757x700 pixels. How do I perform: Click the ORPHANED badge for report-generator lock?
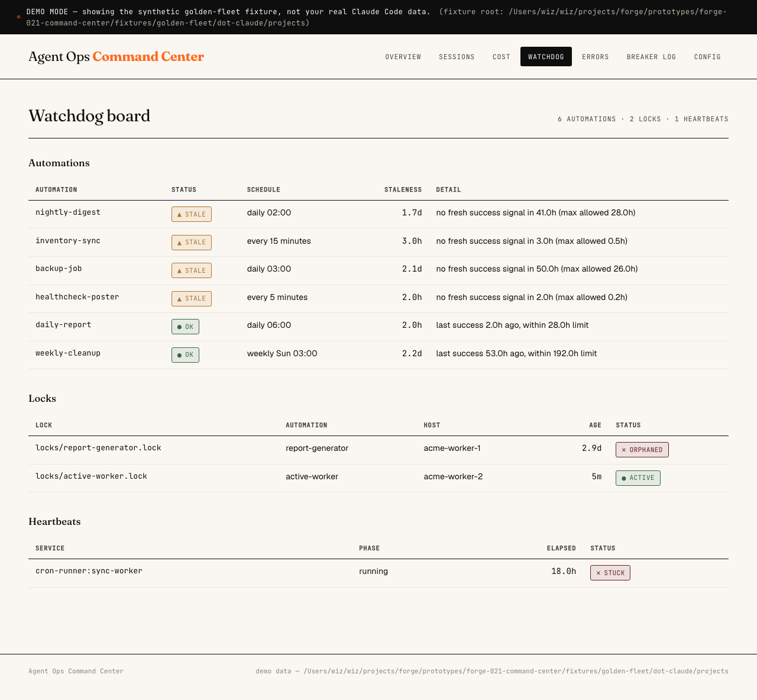(x=642, y=450)
